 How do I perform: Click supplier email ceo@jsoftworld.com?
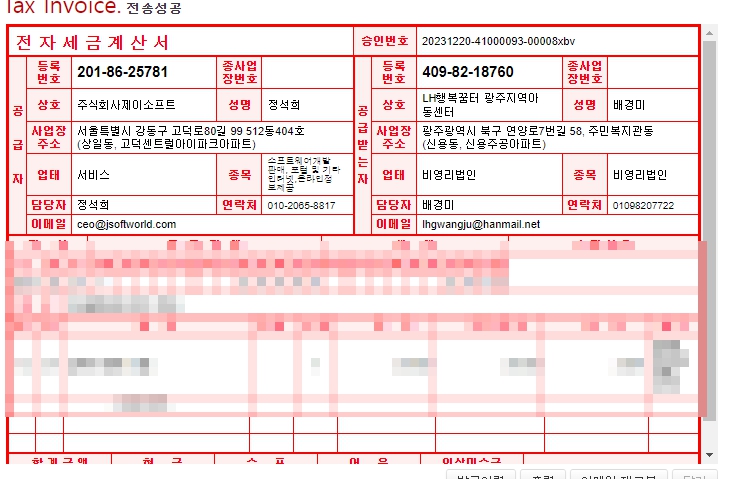(126, 225)
